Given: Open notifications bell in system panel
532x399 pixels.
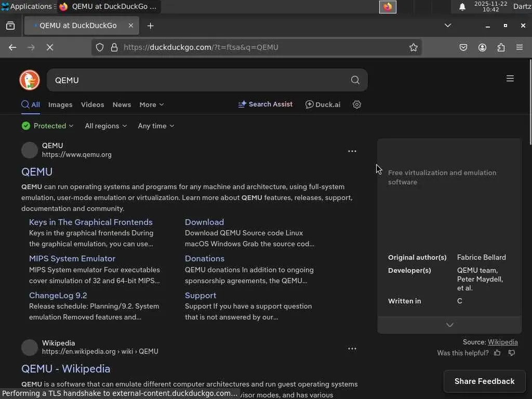Looking at the screenshot, I should [462, 7].
